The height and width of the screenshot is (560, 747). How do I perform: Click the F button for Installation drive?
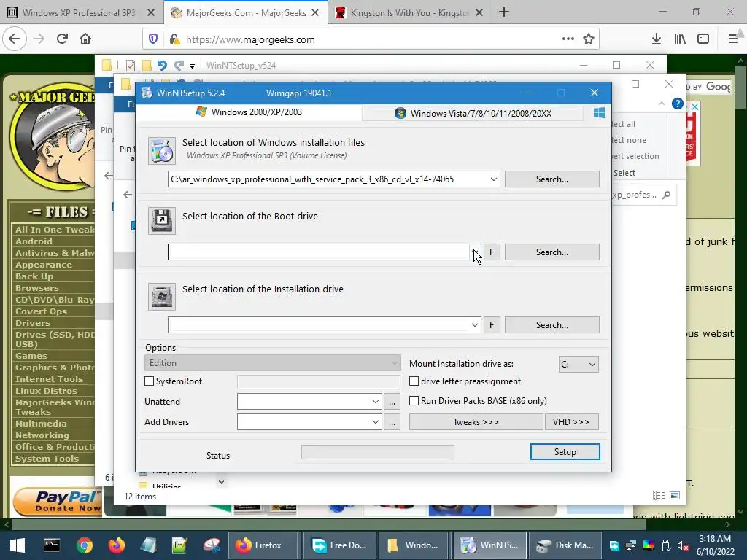[x=492, y=324]
